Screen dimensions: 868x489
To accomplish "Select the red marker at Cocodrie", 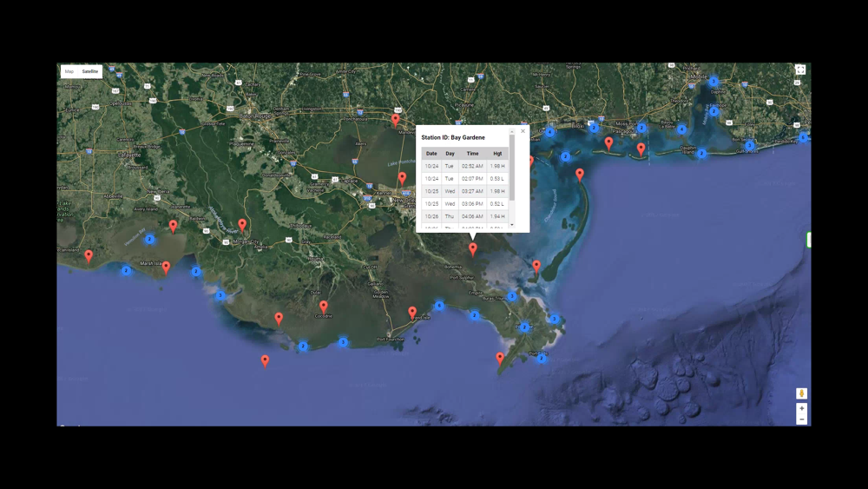I will [323, 307].
